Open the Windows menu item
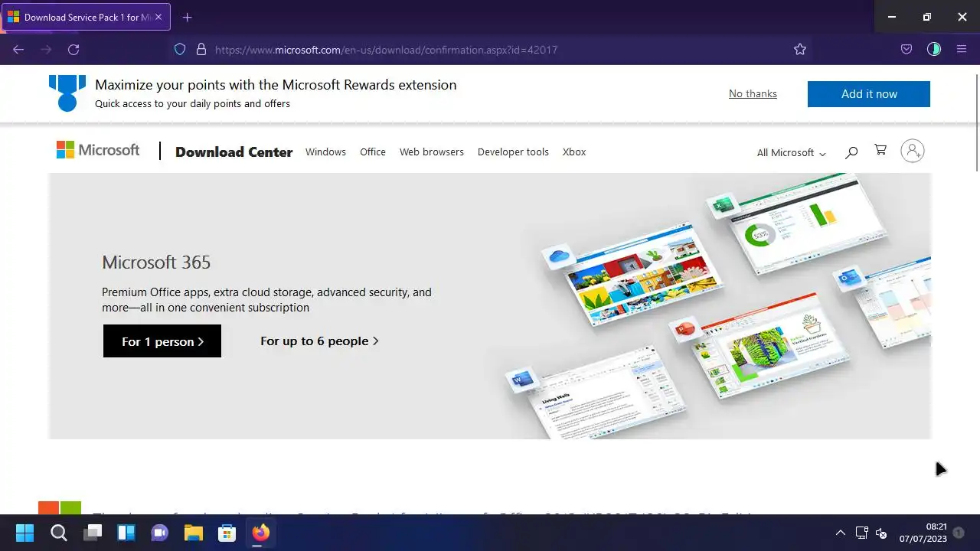This screenshot has width=980, height=551. 325,152
